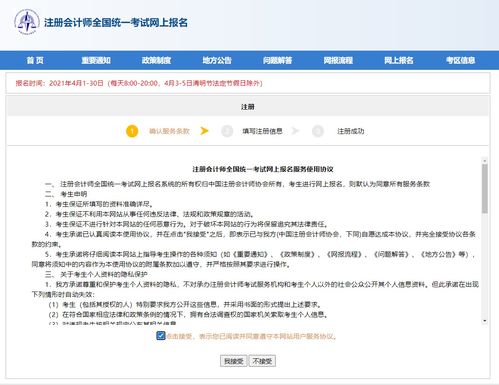Open the 重要通知 menu item

click(x=96, y=60)
